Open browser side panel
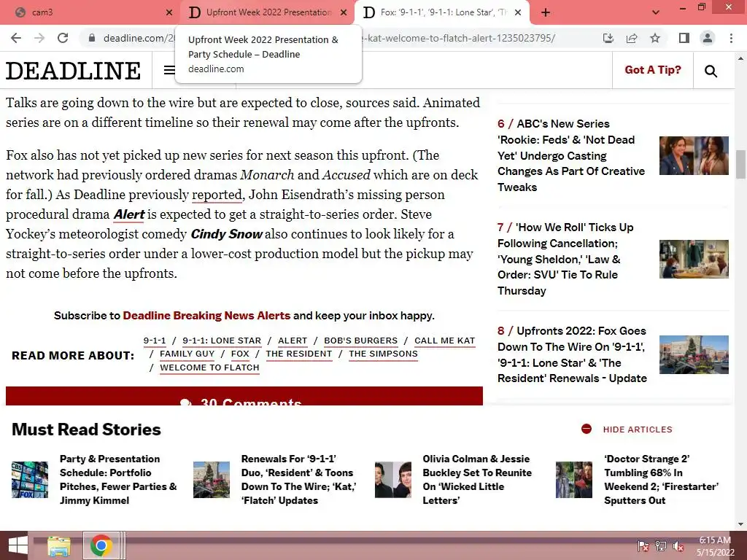Viewport: 747px width, 560px height. click(x=684, y=38)
